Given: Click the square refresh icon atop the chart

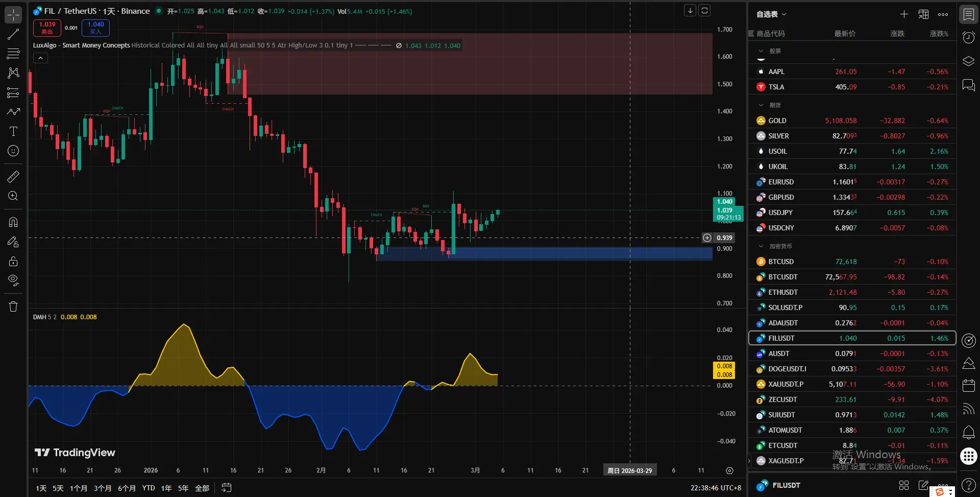Looking at the screenshot, I should click(x=704, y=10).
